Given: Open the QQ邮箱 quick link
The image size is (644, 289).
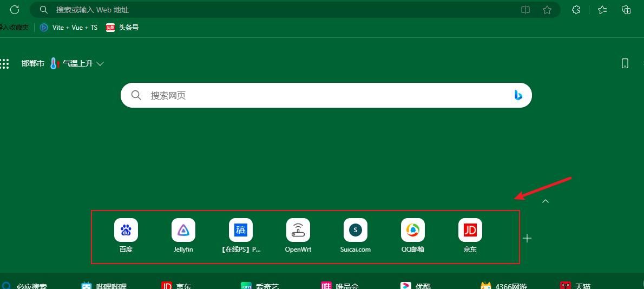Looking at the screenshot, I should tap(413, 236).
